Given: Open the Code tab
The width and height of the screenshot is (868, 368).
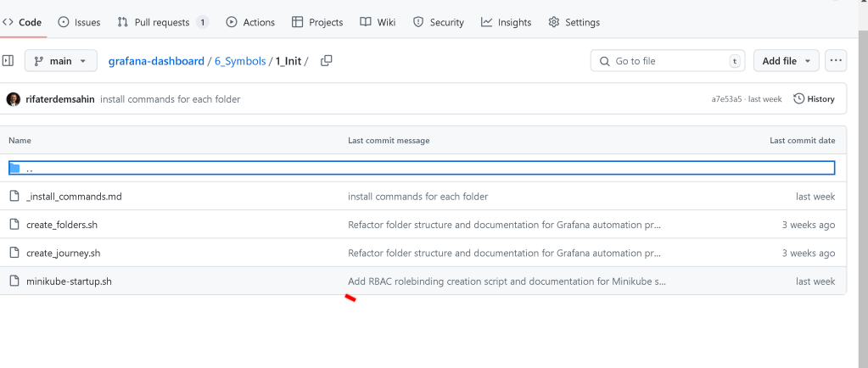Looking at the screenshot, I should (x=22, y=22).
